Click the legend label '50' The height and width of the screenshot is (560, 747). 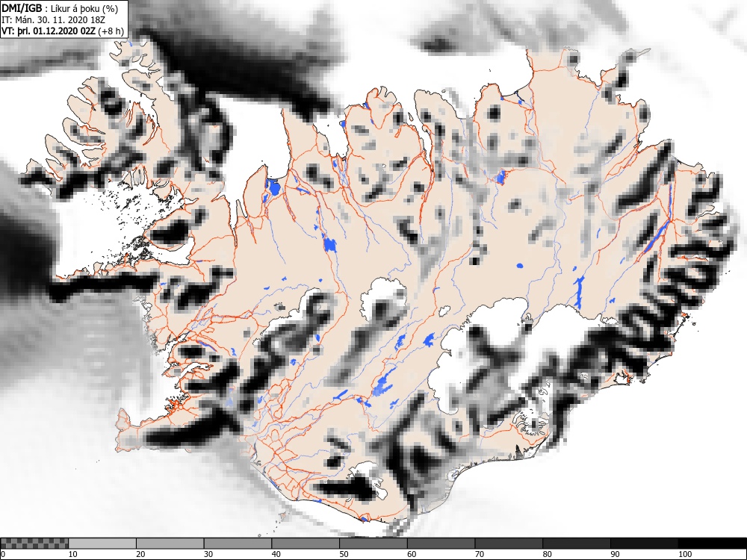coord(344,554)
